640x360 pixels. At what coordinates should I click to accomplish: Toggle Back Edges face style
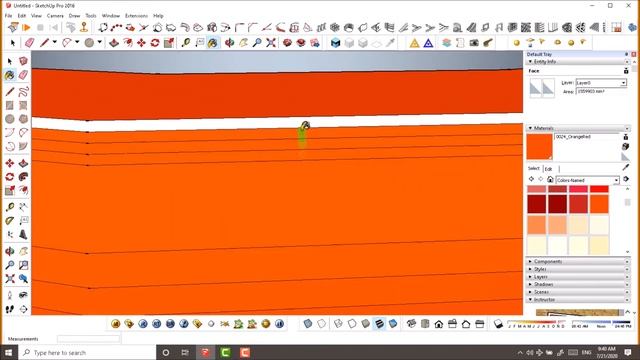pos(322,324)
